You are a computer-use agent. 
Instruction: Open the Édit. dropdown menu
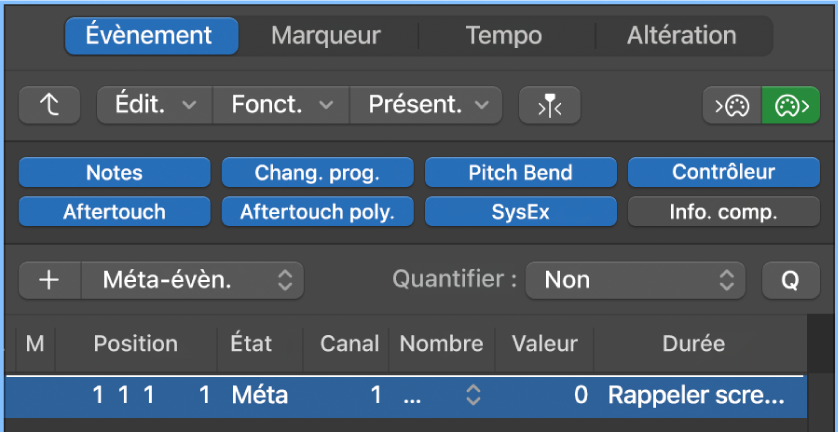pos(154,104)
